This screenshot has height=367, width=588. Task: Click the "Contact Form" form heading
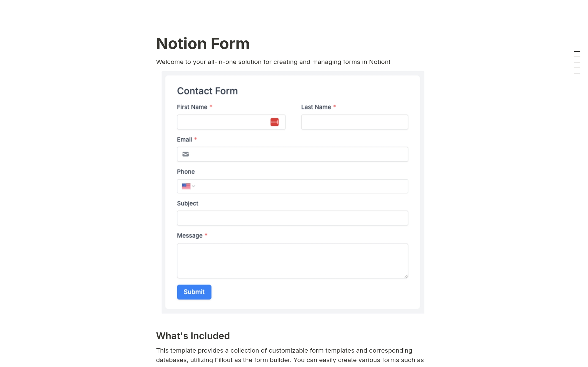tap(207, 91)
